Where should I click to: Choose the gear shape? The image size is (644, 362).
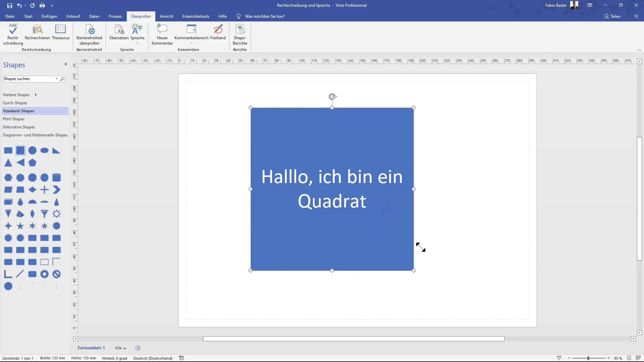(x=57, y=214)
